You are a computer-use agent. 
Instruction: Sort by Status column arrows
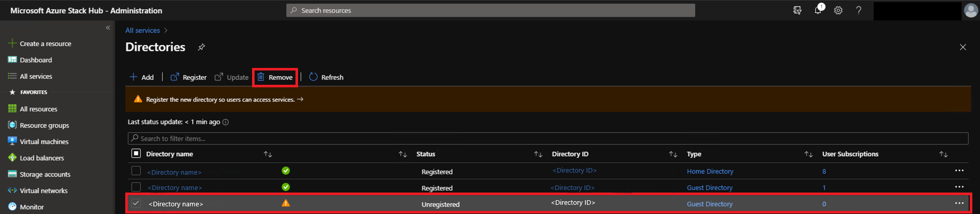click(x=538, y=154)
